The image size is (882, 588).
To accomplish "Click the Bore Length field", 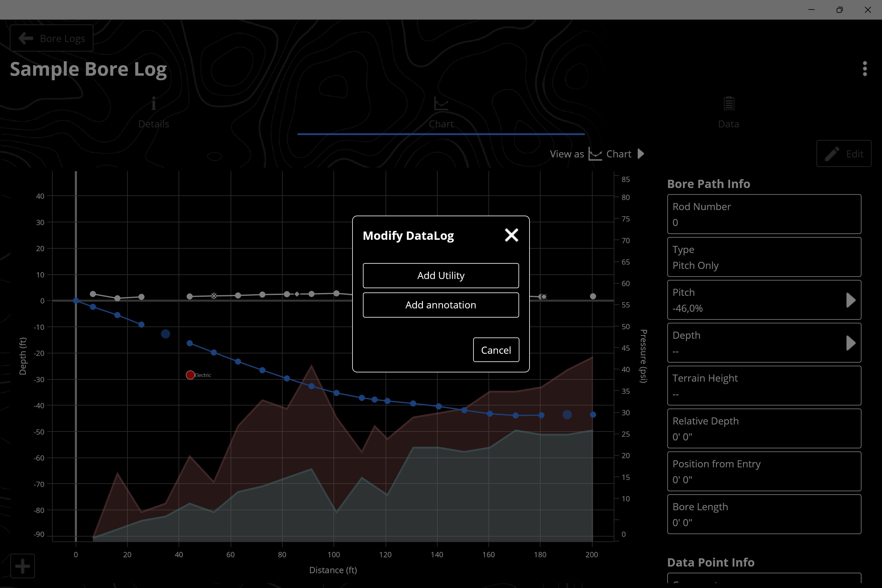I will pos(764,514).
